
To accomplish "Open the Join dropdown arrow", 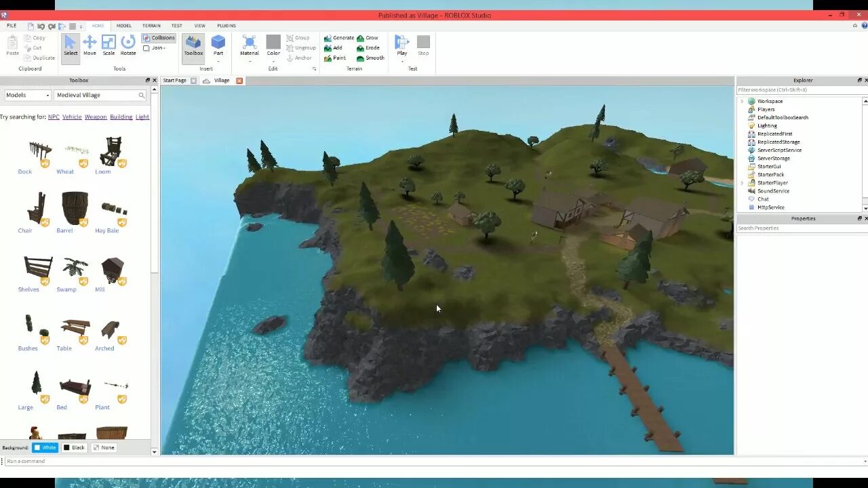I will point(165,48).
